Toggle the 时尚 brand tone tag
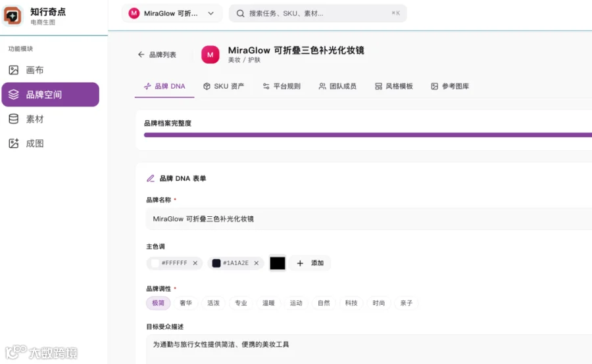 pos(379,303)
